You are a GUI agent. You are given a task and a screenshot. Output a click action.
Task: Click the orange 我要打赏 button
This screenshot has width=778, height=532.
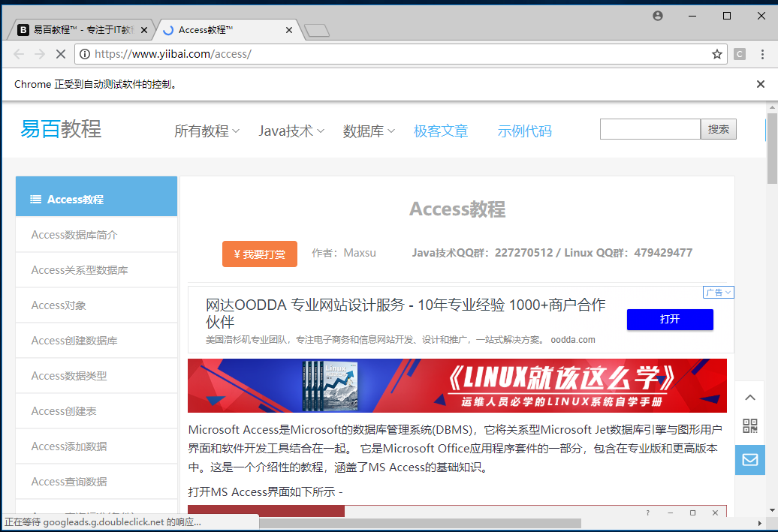pos(260,254)
